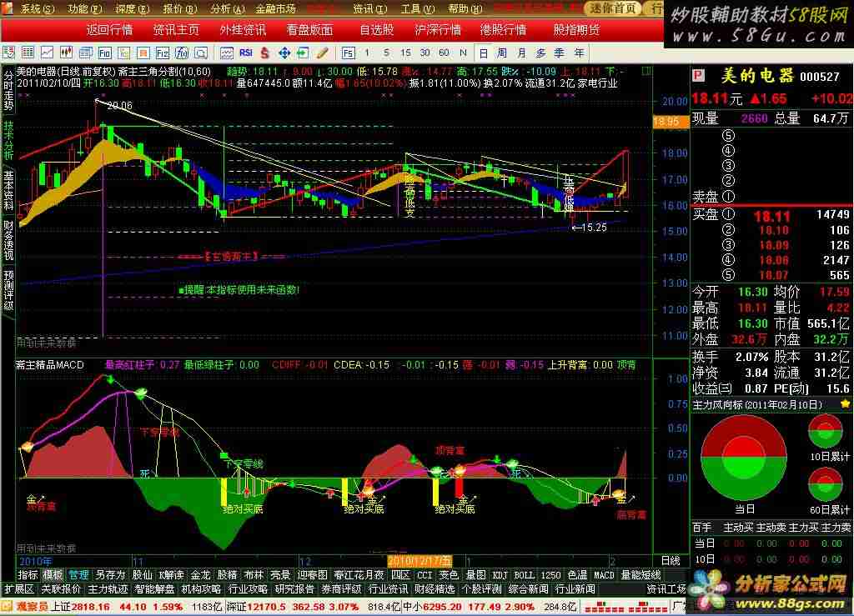This screenshot has height=616, width=854.
Task: Click the 日线 label at timeline end
Action: coord(671,561)
